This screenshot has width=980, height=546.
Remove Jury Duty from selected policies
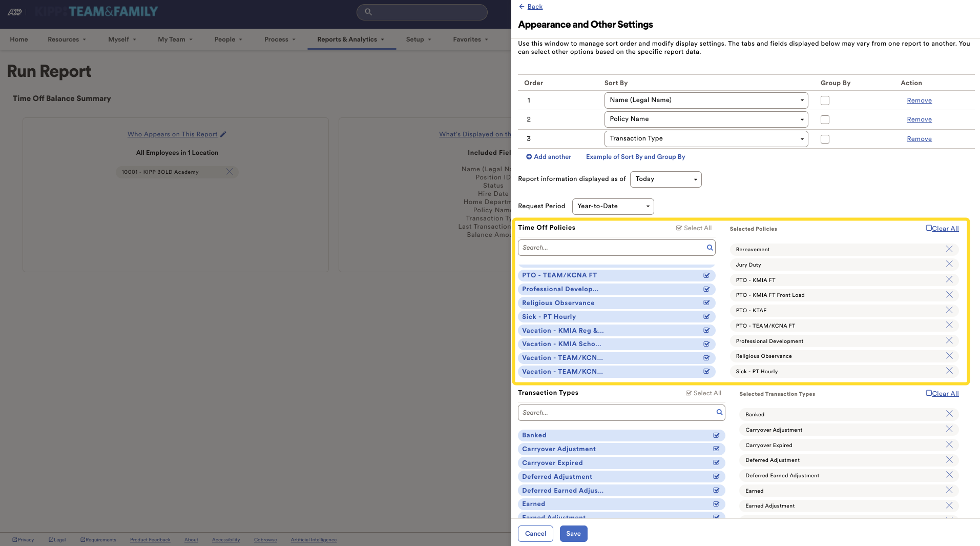[949, 265]
